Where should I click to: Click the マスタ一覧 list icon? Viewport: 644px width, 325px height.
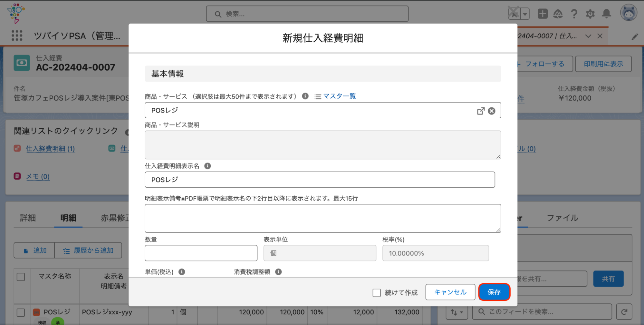pos(318,96)
